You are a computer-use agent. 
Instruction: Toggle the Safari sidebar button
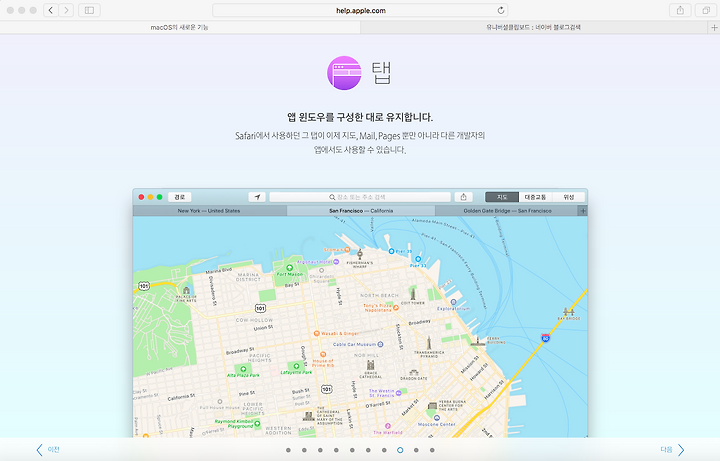click(90, 10)
